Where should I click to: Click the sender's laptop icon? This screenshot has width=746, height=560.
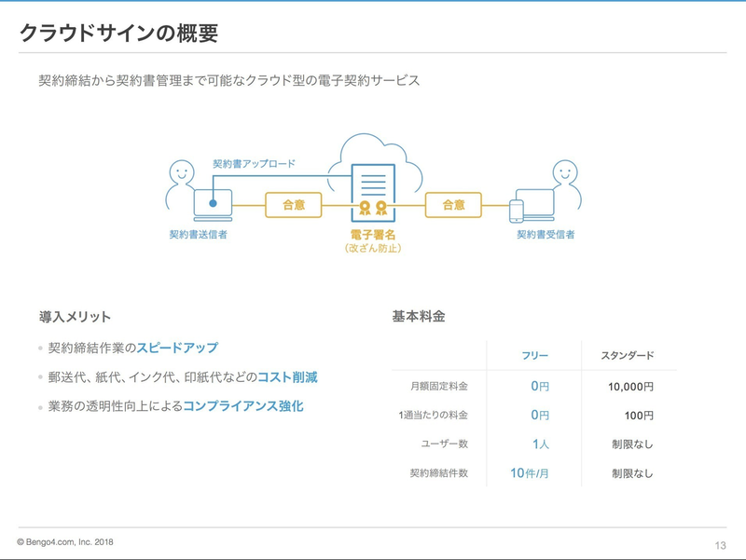pyautogui.click(x=212, y=204)
